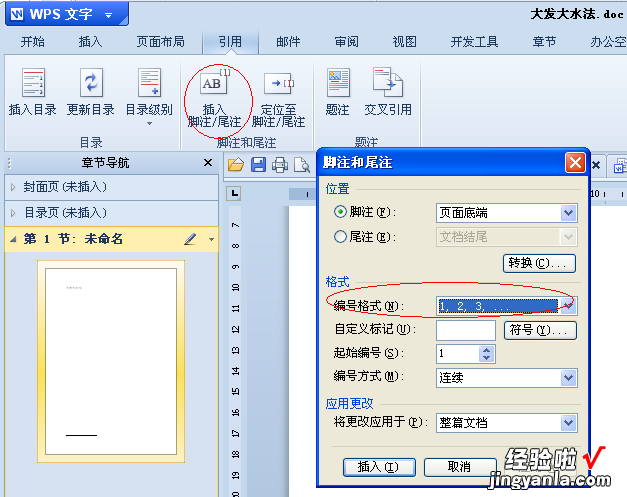Click the 自定义标记 input field
627x497 pixels.
[466, 330]
